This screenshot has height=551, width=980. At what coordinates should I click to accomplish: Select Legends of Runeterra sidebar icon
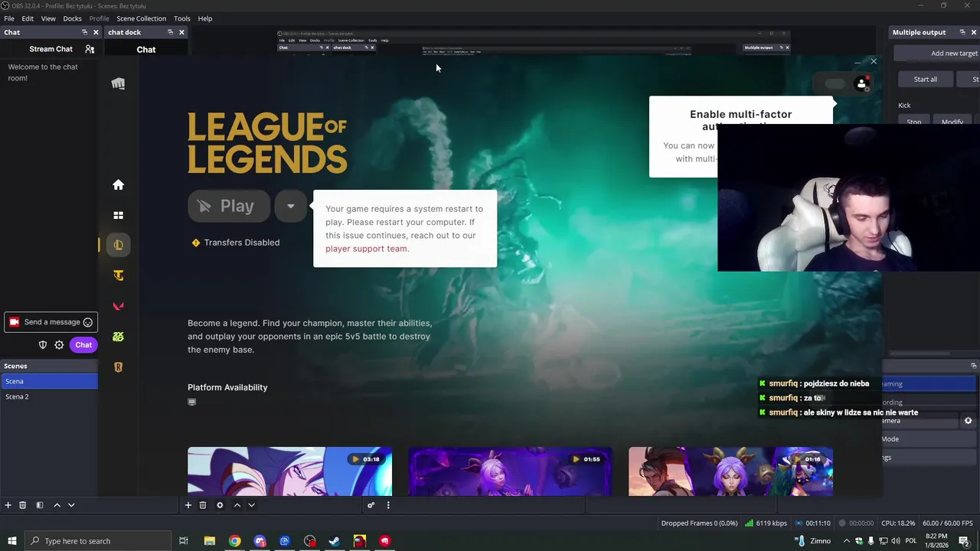pyautogui.click(x=118, y=367)
